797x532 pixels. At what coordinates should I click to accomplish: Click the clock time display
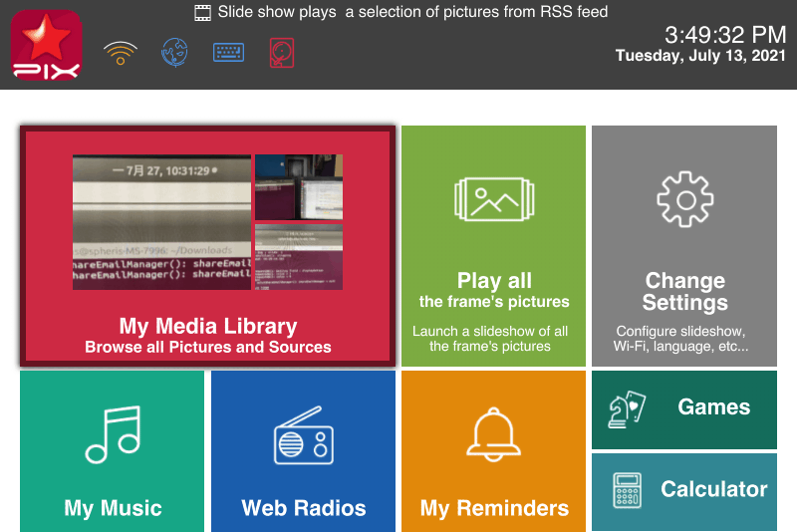725,35
